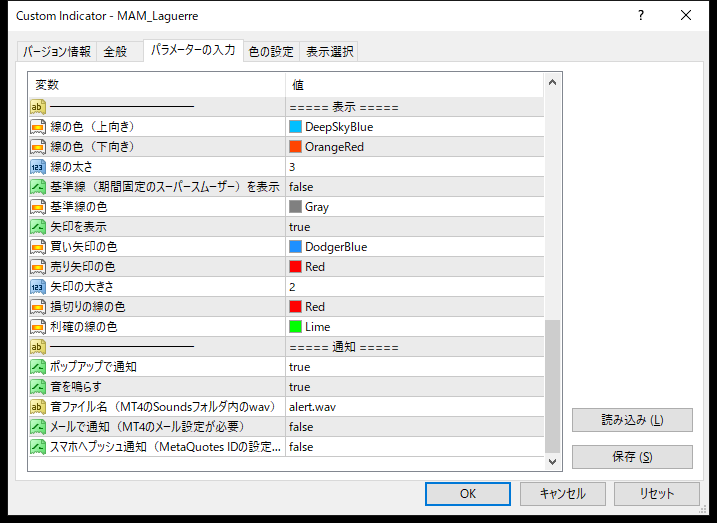
Task: Click the 保存 (S) button
Action: tap(632, 457)
